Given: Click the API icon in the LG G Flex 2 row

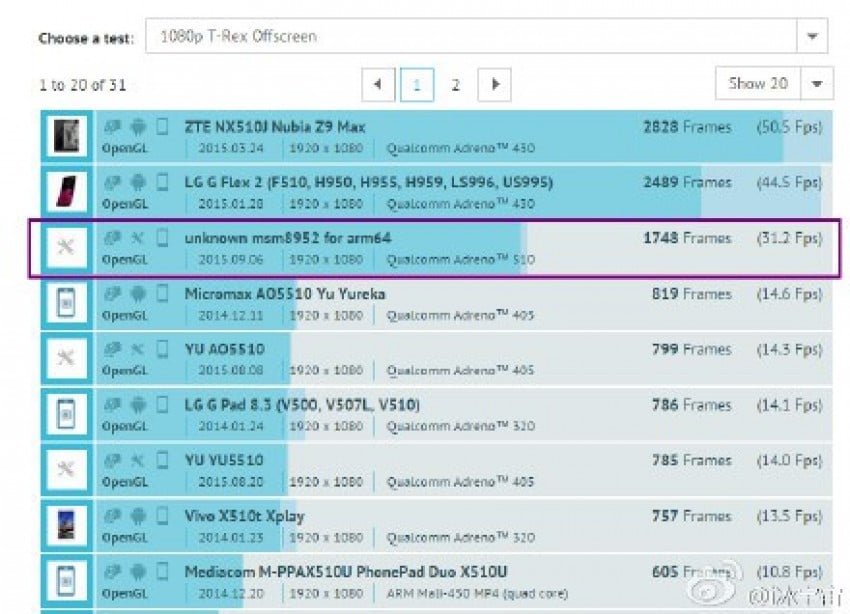Looking at the screenshot, I should pyautogui.click(x=112, y=182).
